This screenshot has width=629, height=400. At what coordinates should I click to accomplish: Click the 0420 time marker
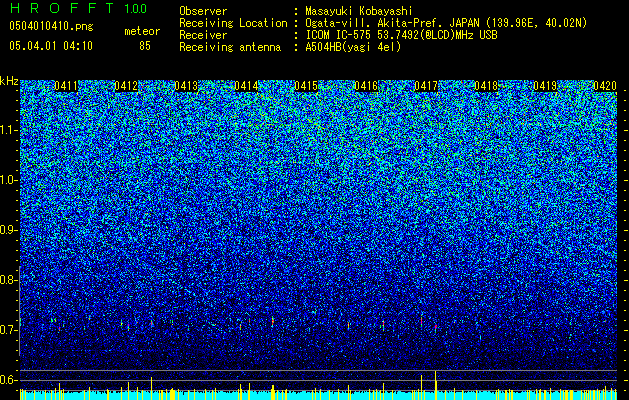(x=605, y=86)
